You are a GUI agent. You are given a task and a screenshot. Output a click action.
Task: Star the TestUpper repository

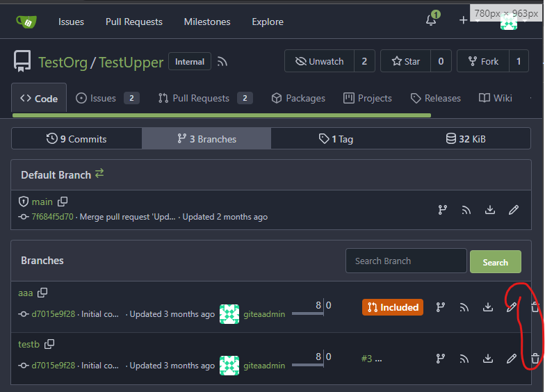[405, 61]
